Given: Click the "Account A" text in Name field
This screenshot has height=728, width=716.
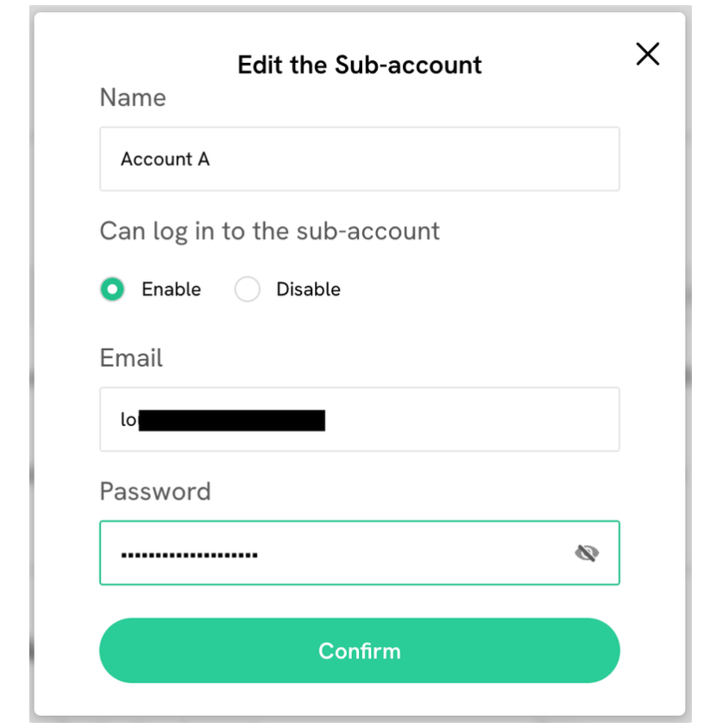Looking at the screenshot, I should pos(165,160).
